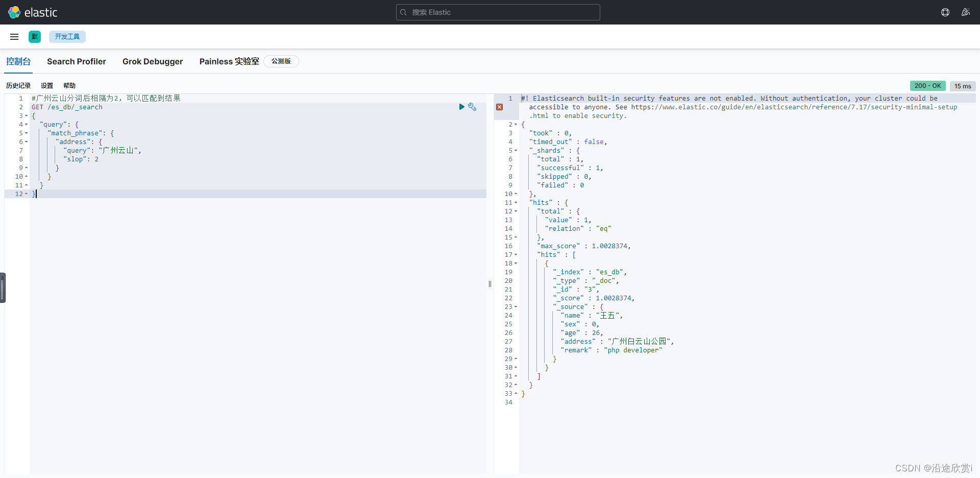Click the "skipped" : 0 line
The width and height of the screenshot is (980, 478).
pyautogui.click(x=564, y=177)
